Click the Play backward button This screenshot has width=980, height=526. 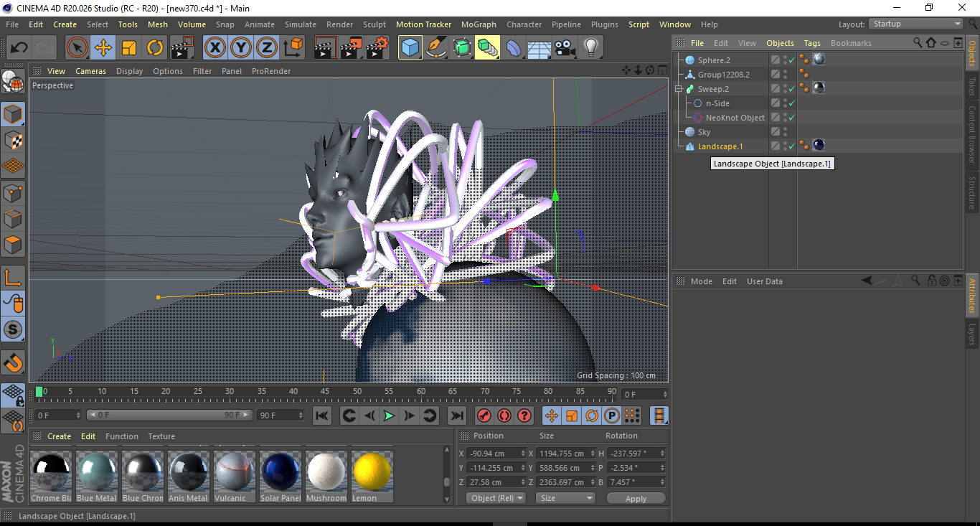[x=369, y=415]
